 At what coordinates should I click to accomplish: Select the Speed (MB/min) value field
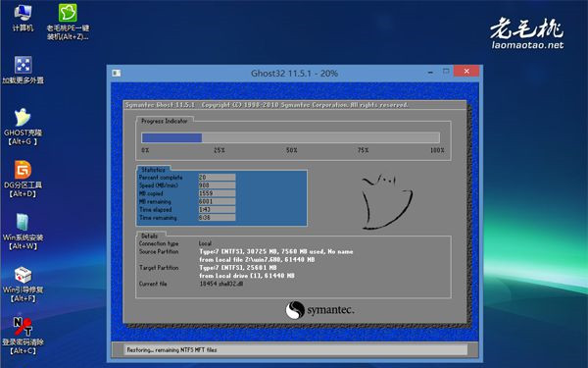coord(217,185)
